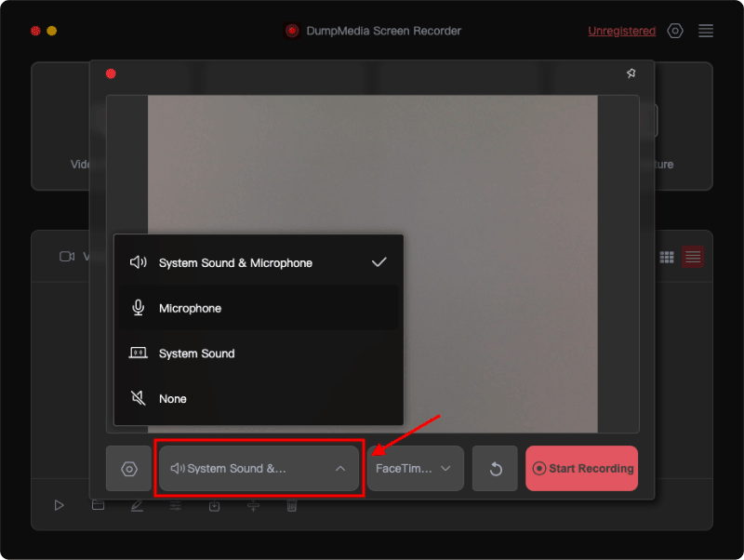Click pencil edit icon in bottom toolbar
This screenshot has height=560, width=744.
[x=137, y=506]
